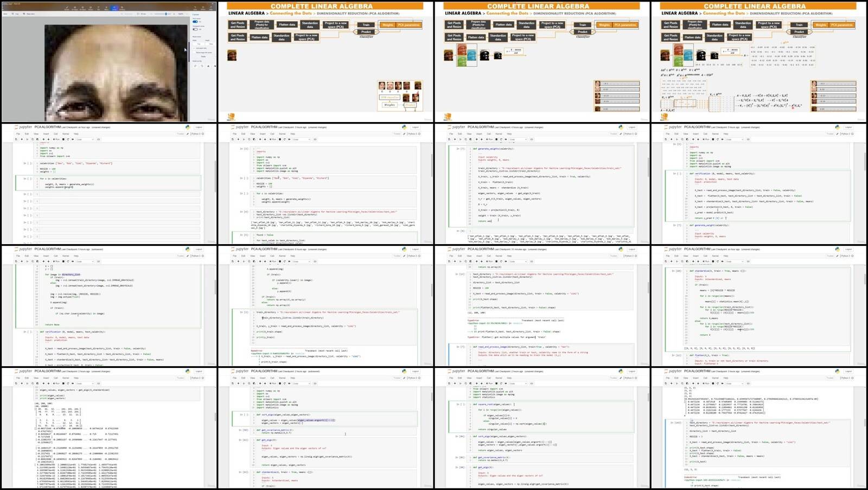
Task: Click the Train box on the single-face slide
Action: tap(366, 24)
